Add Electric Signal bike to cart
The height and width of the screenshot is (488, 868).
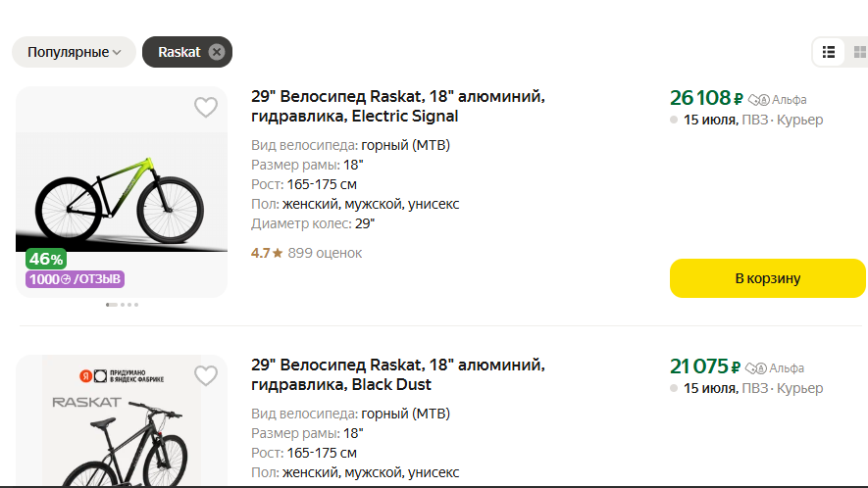click(767, 278)
